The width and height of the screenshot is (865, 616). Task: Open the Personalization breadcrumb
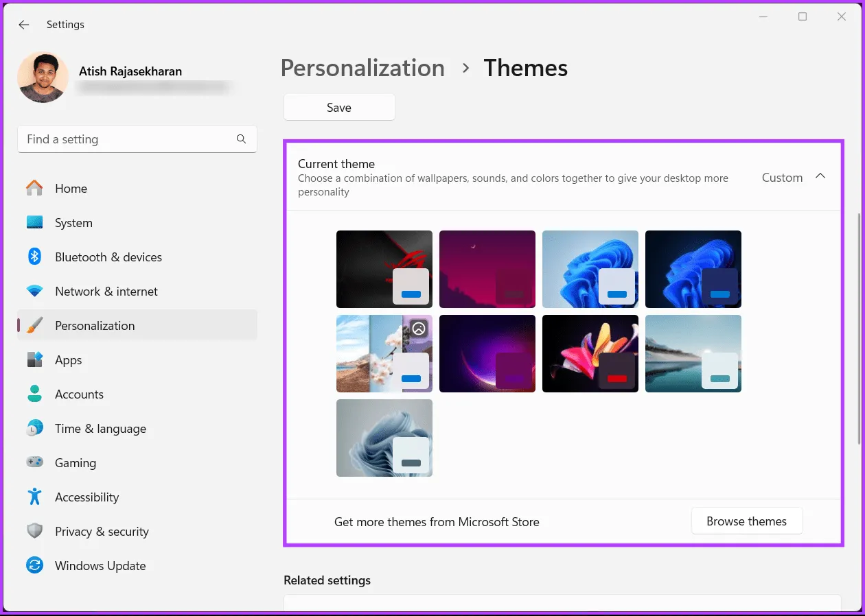coord(362,68)
